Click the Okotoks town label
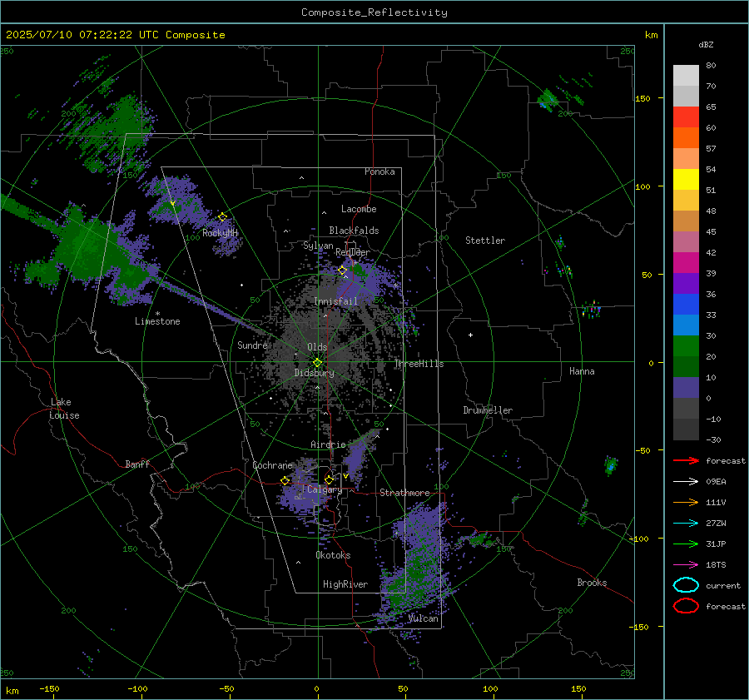This screenshot has width=749, height=700. tap(333, 555)
